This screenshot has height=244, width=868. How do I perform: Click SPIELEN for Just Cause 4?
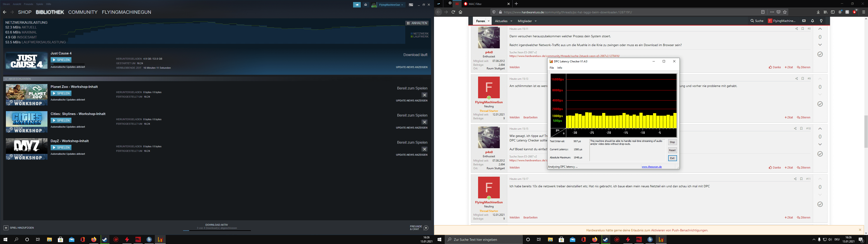pyautogui.click(x=61, y=60)
